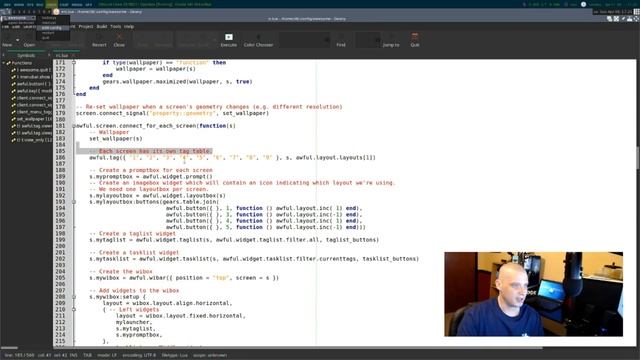640x360 pixels.
Task: Switch to the dev workspace in top bar
Action: pos(7,4)
